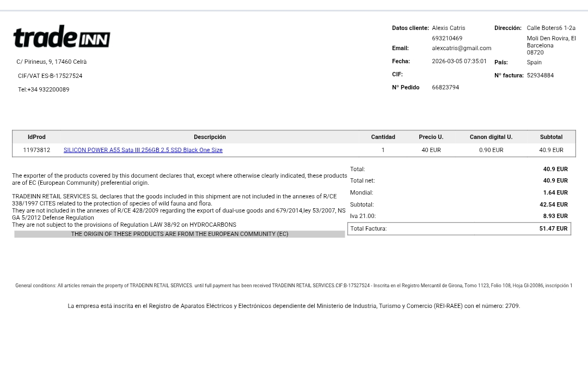
Task: Click the Precio U. column header
Action: [431, 137]
